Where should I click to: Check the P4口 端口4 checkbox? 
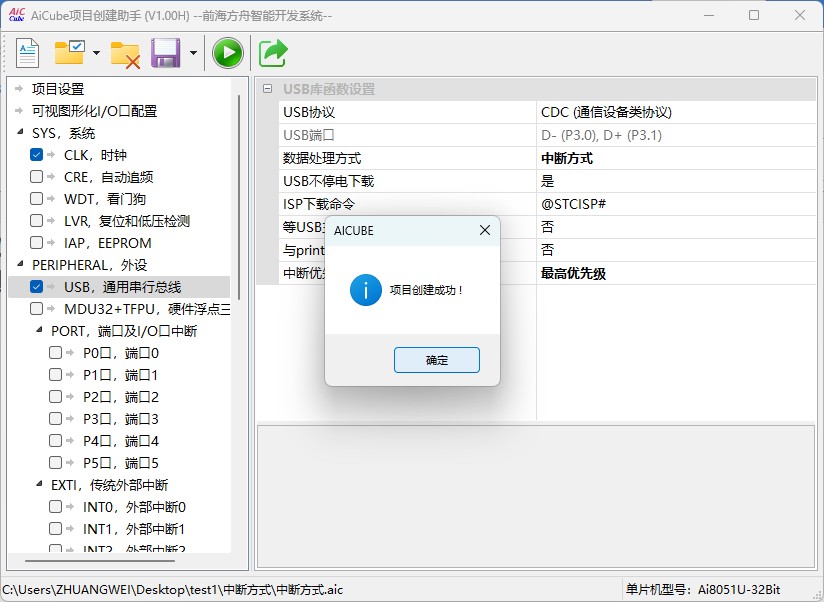(55, 441)
